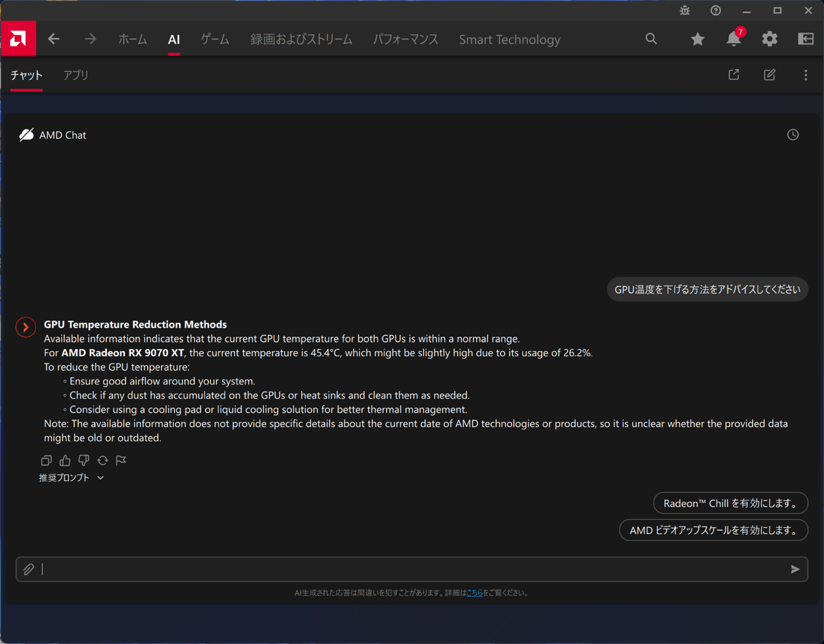Go back with the left arrow

[x=54, y=39]
